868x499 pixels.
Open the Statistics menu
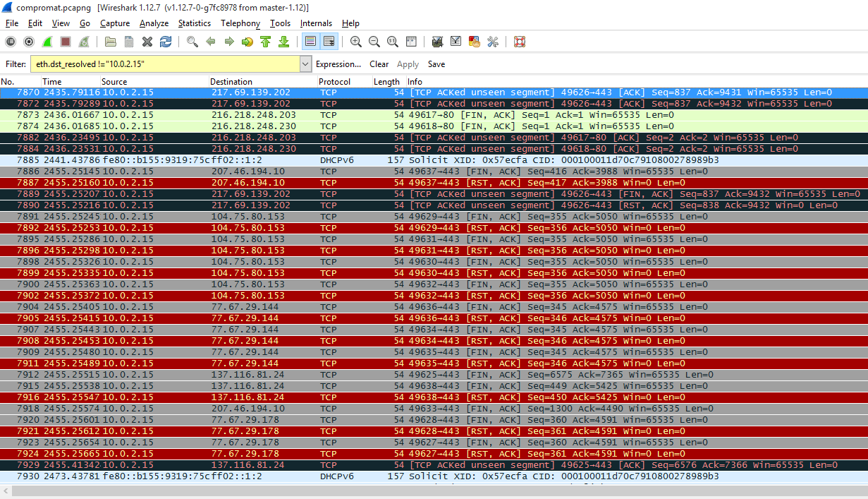click(194, 23)
